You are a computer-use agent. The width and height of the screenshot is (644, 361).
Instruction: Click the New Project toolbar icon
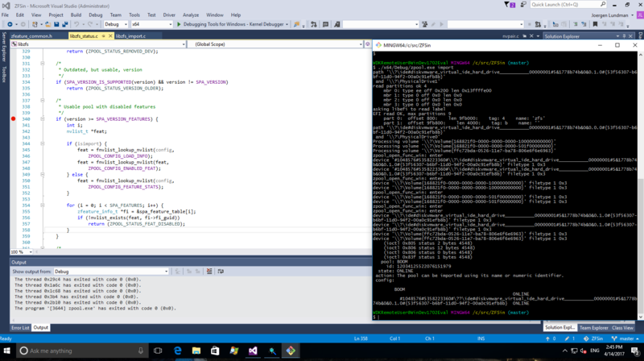[35, 24]
